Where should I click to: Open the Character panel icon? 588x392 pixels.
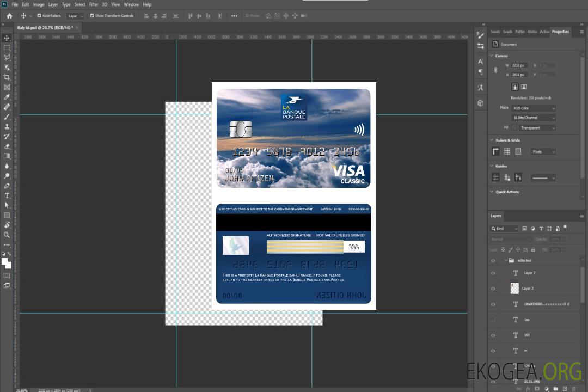(x=480, y=62)
